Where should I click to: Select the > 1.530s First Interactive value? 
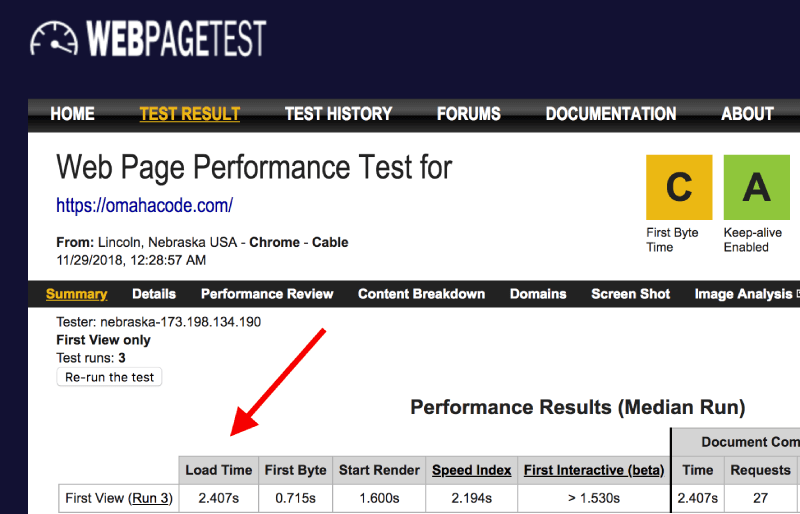[594, 498]
